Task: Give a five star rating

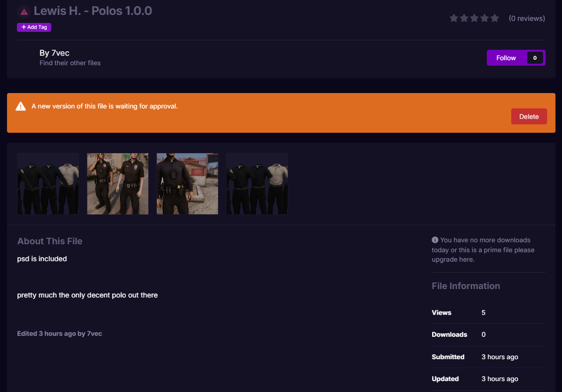Action: [x=494, y=18]
